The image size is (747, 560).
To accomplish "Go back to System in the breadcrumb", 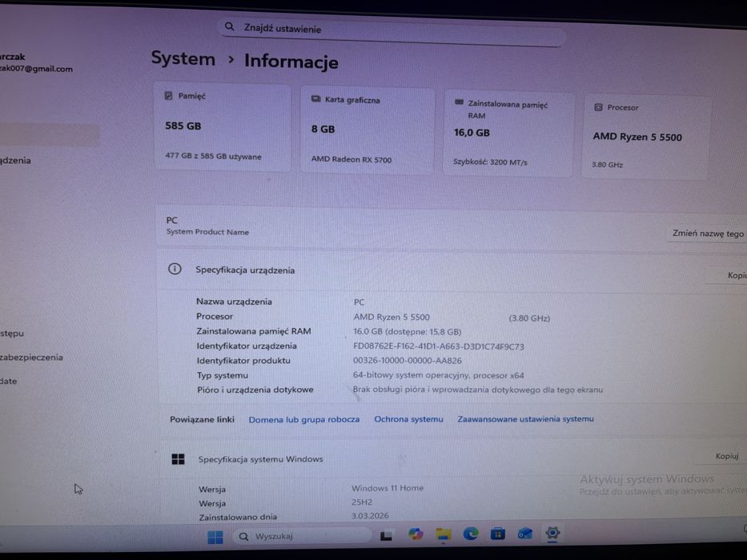I will pyautogui.click(x=183, y=58).
